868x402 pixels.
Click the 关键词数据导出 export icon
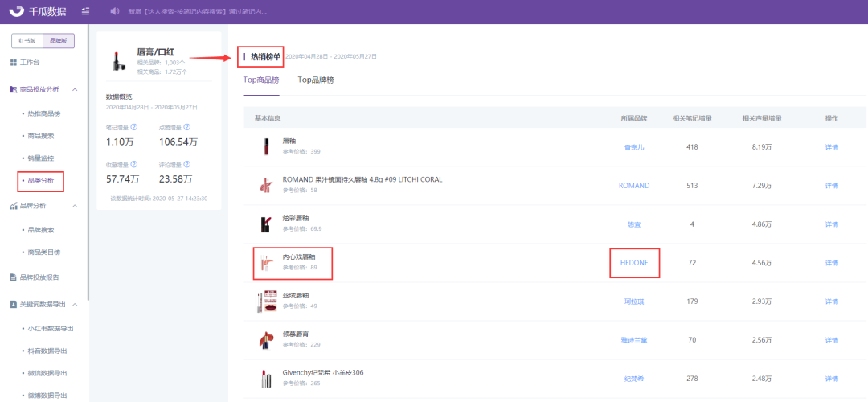click(x=14, y=304)
